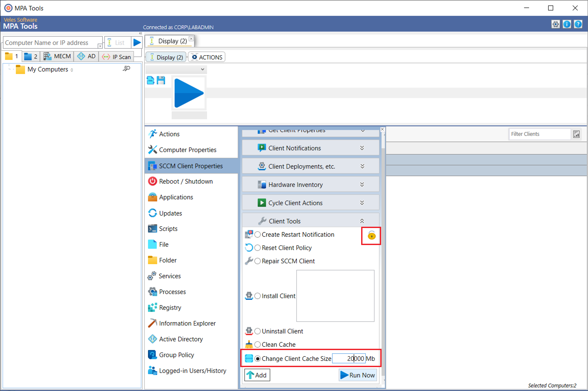Click Active Directory diamond icon
Screen dimensions: 588x391
(152, 339)
